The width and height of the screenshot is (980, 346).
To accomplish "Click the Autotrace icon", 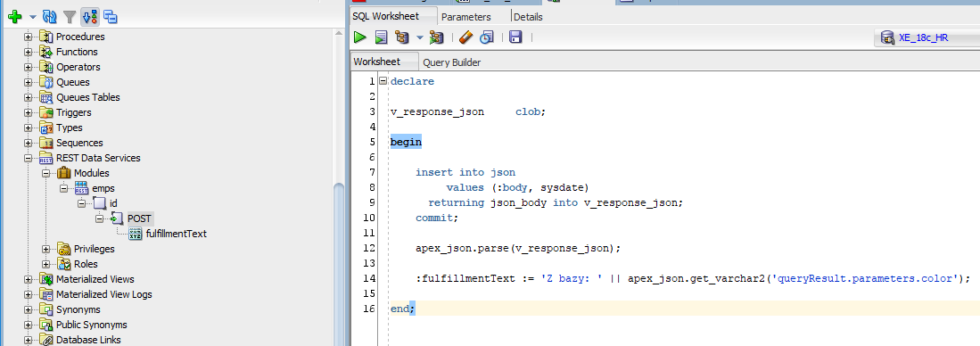I will pyautogui.click(x=436, y=37).
